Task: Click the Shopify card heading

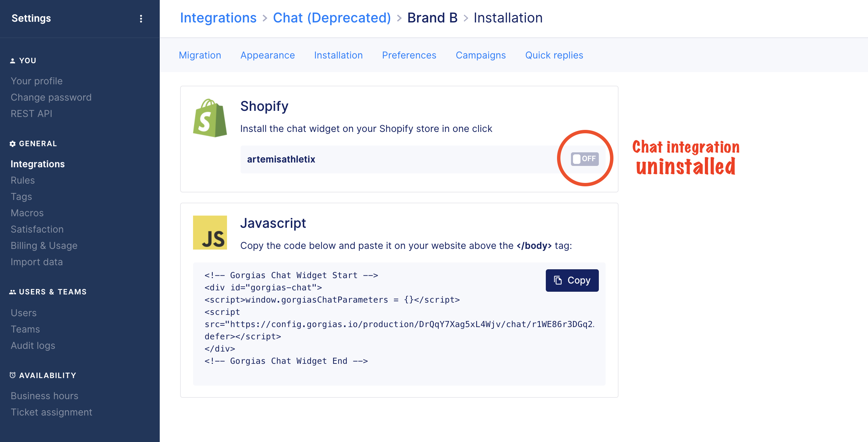Action: click(264, 106)
